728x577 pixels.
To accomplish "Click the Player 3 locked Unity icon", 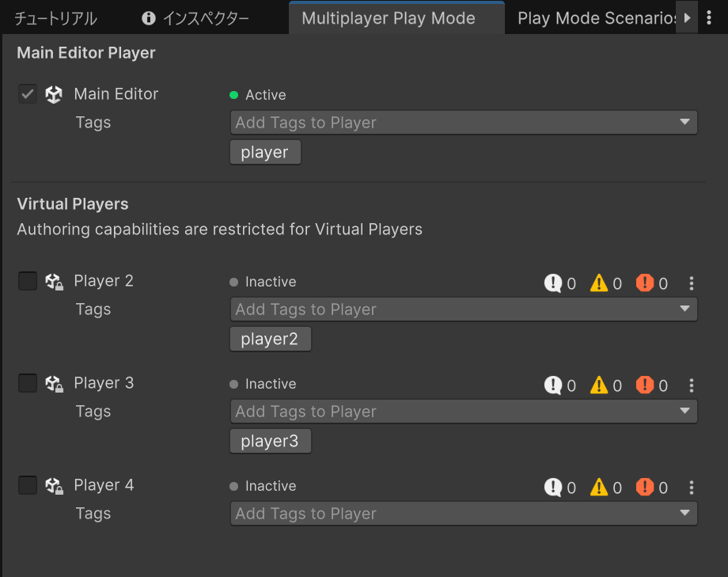I will (x=55, y=384).
